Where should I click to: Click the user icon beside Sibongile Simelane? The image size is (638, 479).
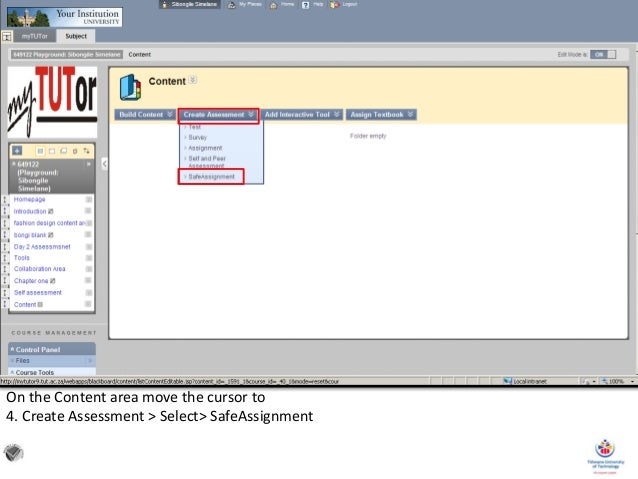click(x=164, y=5)
